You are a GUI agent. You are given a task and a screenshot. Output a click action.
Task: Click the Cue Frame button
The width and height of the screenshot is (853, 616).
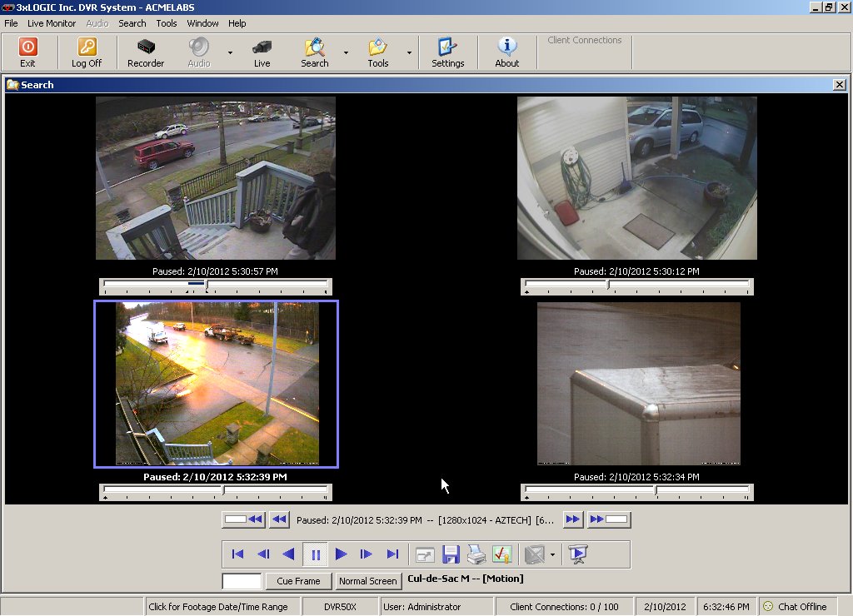click(299, 581)
